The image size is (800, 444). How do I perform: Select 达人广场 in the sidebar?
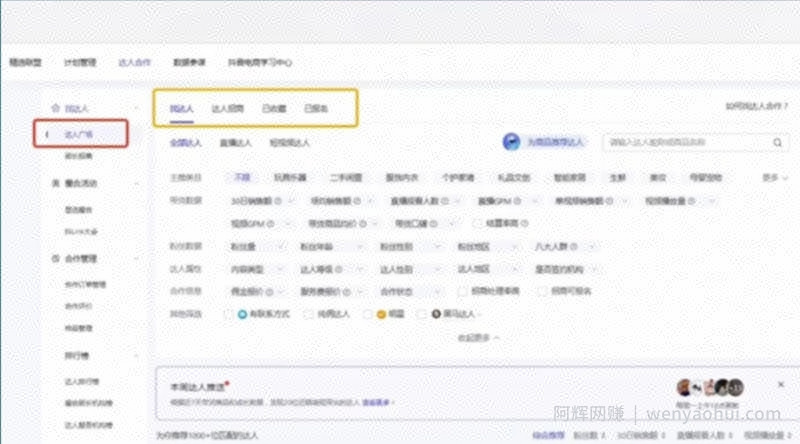coord(81,134)
